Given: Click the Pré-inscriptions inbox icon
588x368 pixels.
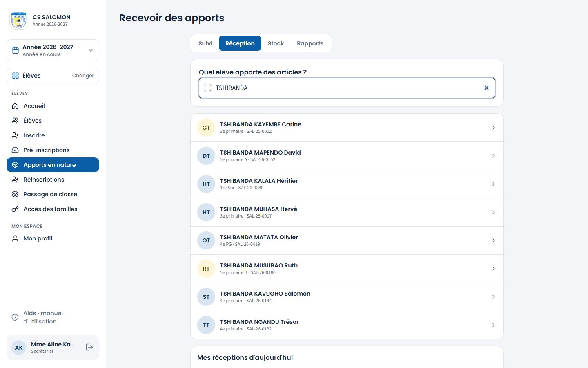Looking at the screenshot, I should 15,150.
